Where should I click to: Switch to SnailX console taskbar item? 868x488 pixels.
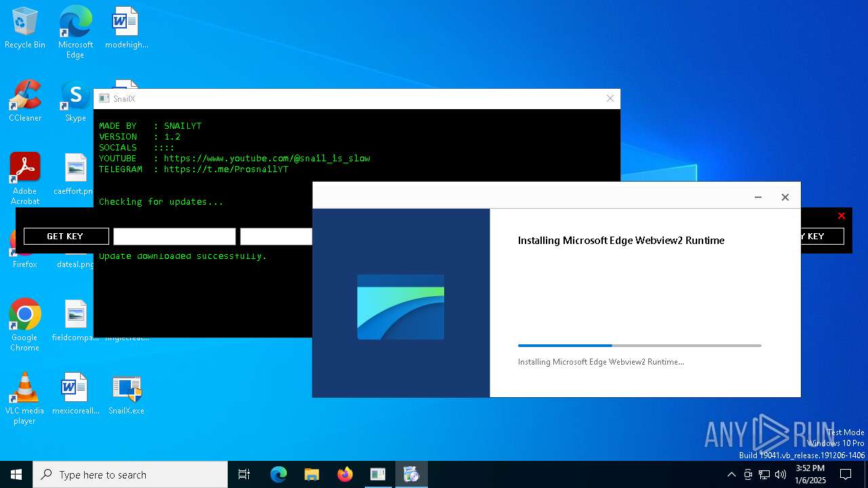[378, 474]
